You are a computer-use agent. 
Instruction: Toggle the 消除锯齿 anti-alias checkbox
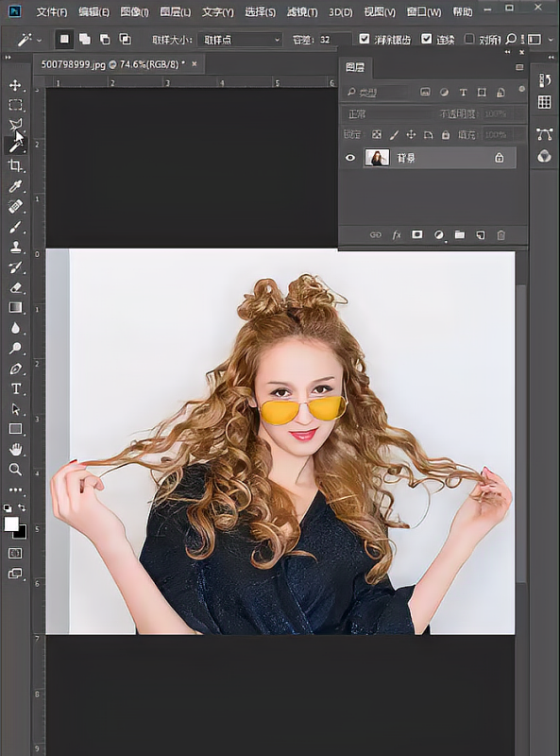click(x=365, y=39)
